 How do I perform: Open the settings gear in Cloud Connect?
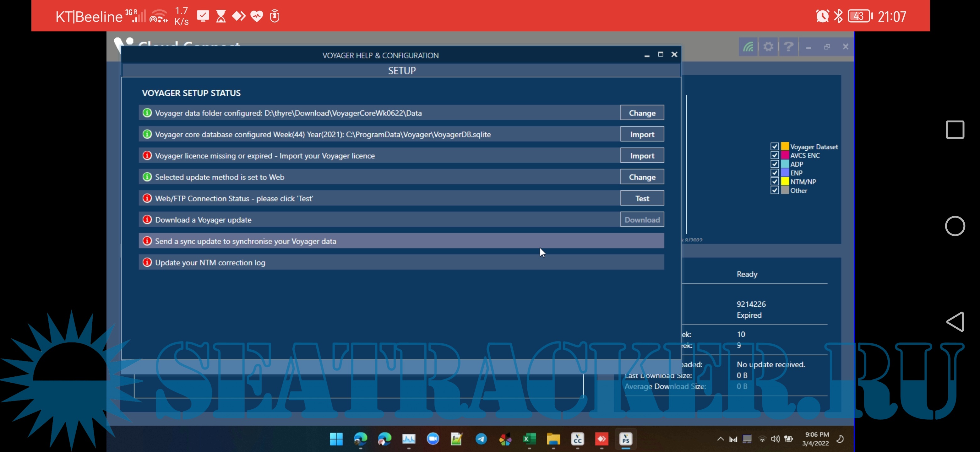tap(768, 47)
